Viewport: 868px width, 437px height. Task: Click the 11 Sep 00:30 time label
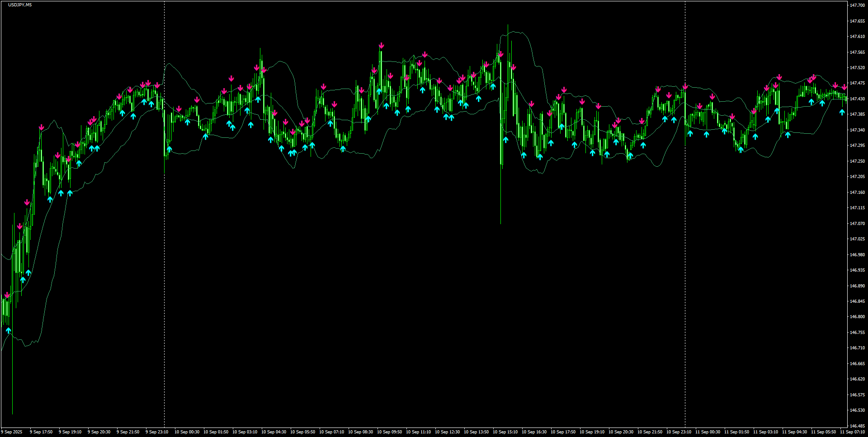708,432
